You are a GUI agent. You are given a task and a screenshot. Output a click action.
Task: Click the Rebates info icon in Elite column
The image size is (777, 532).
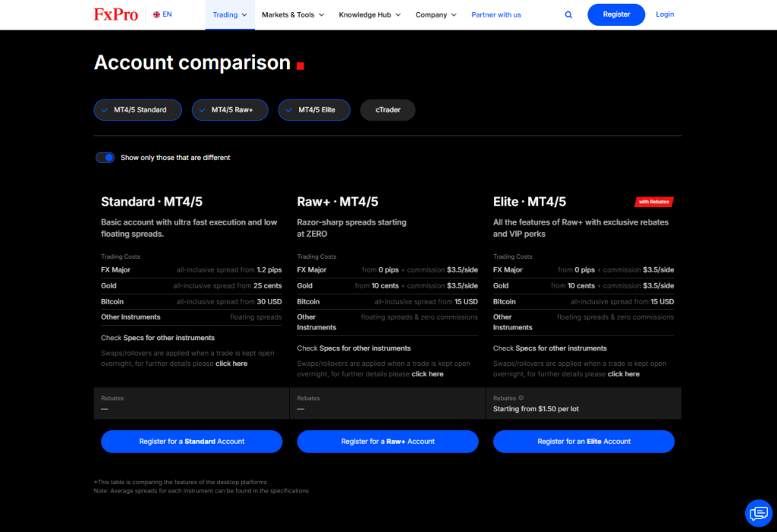pyautogui.click(x=521, y=397)
